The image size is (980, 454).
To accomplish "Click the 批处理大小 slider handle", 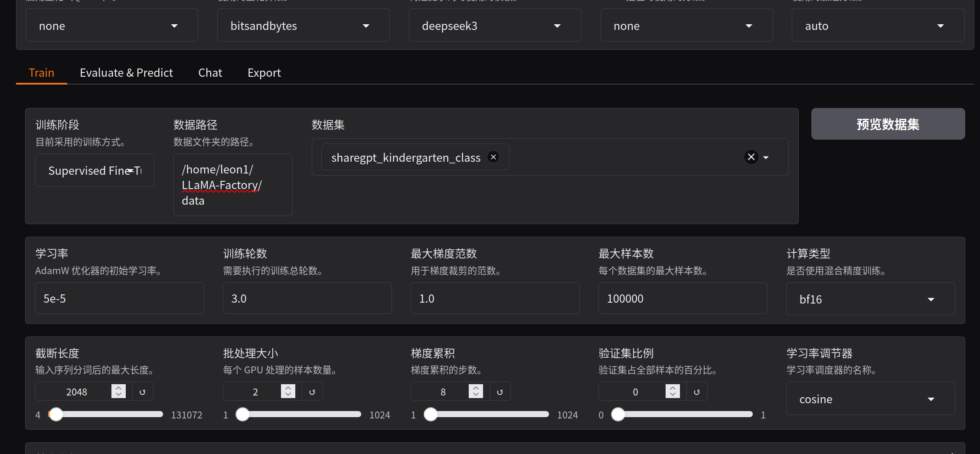I will (x=243, y=415).
